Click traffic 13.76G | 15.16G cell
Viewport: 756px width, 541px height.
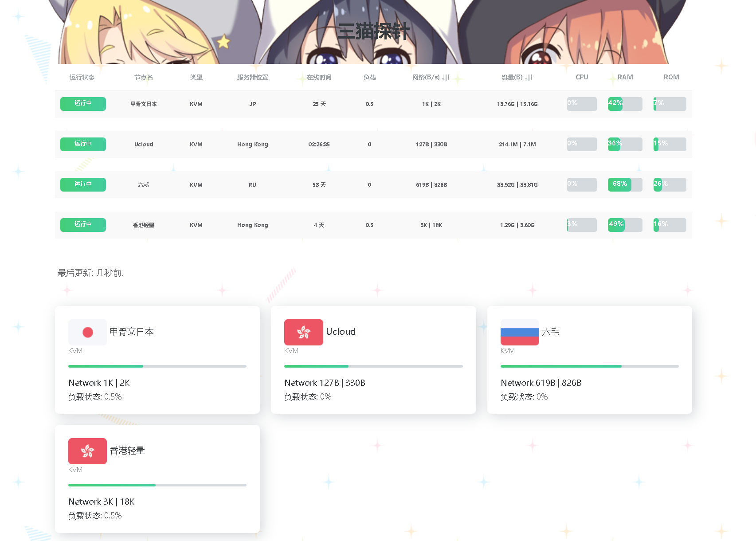click(x=517, y=104)
